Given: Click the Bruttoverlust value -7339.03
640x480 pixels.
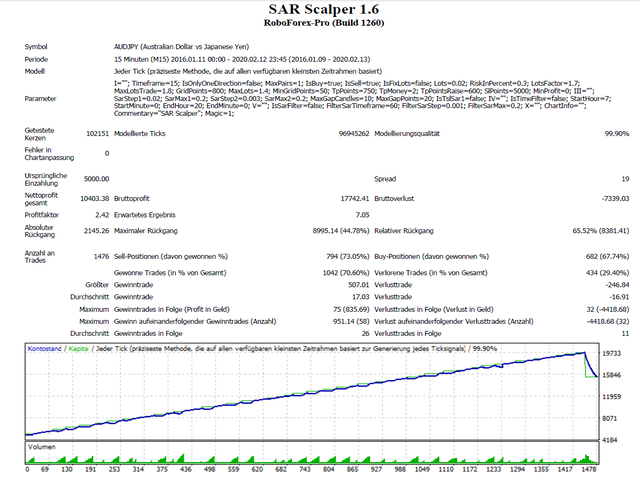Looking at the screenshot, I should (x=616, y=198).
